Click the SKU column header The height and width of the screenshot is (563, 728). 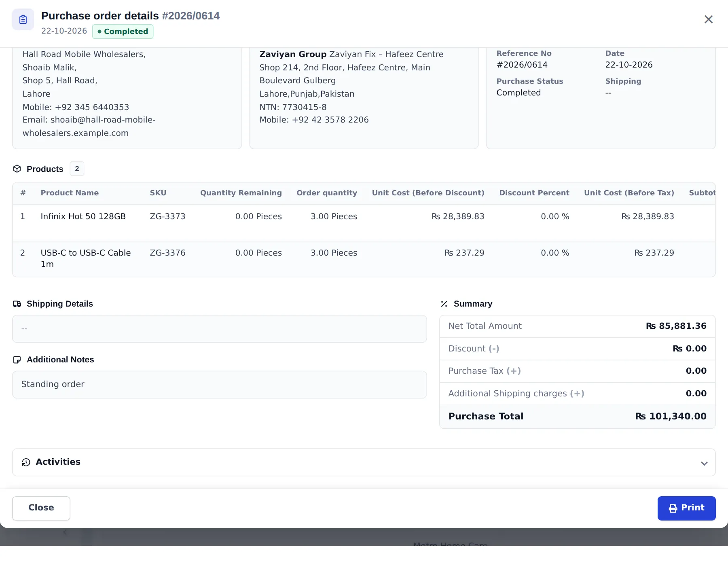coord(158,193)
